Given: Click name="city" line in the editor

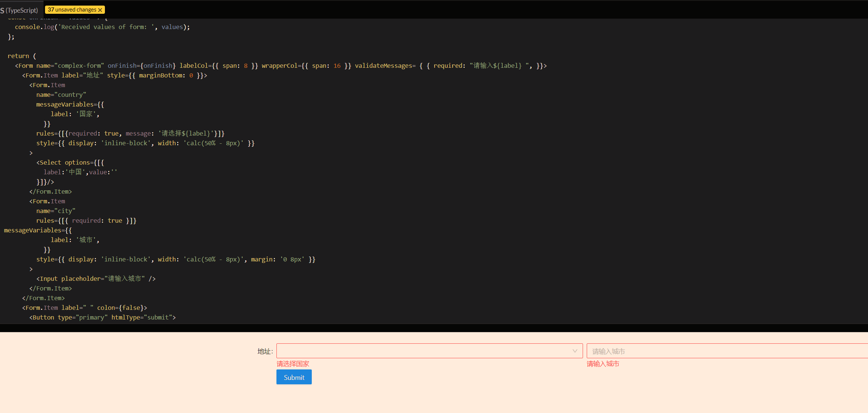Looking at the screenshot, I should pos(56,211).
